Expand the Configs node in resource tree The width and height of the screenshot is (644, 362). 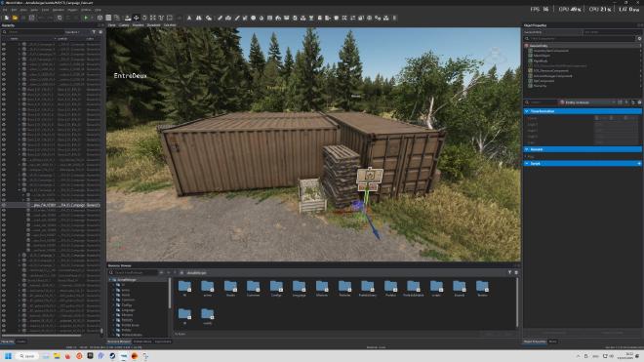[114, 304]
